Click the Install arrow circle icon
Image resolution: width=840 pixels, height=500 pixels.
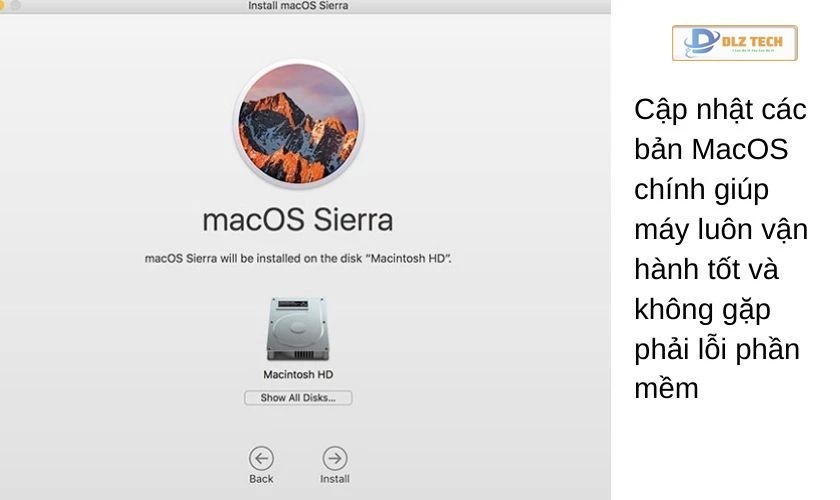[335, 459]
